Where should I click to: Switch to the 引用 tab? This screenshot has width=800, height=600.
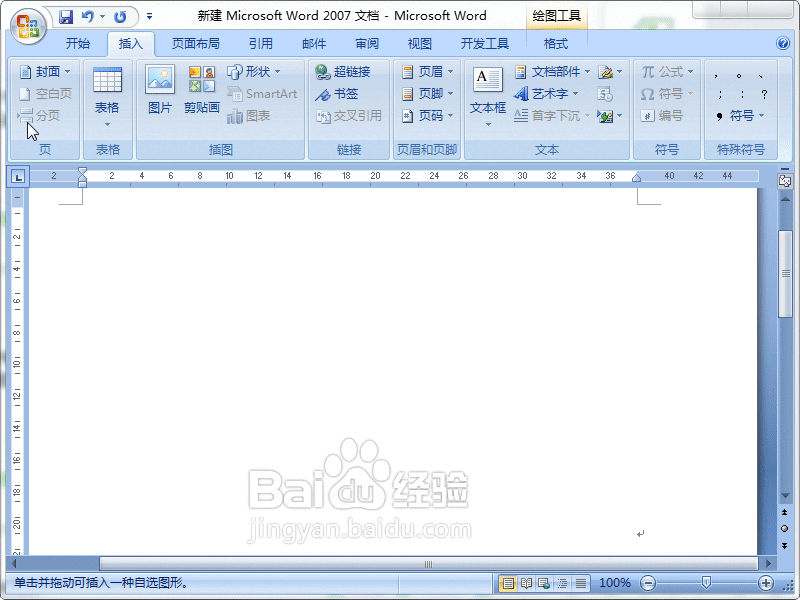click(x=261, y=44)
